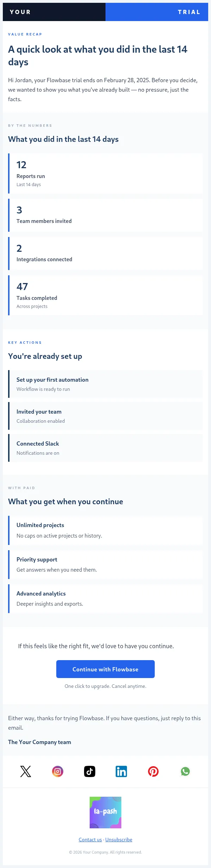
Task: Select the 2 Integrations connected card
Action: tap(105, 254)
